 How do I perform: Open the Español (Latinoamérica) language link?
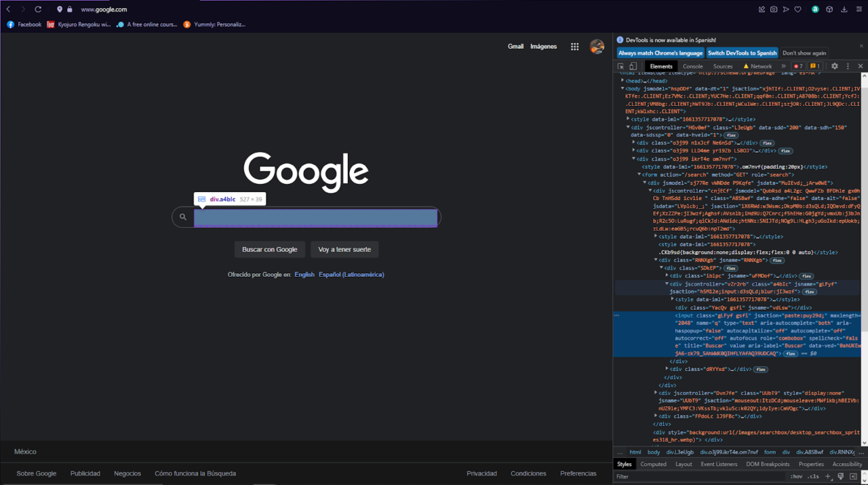353,274
